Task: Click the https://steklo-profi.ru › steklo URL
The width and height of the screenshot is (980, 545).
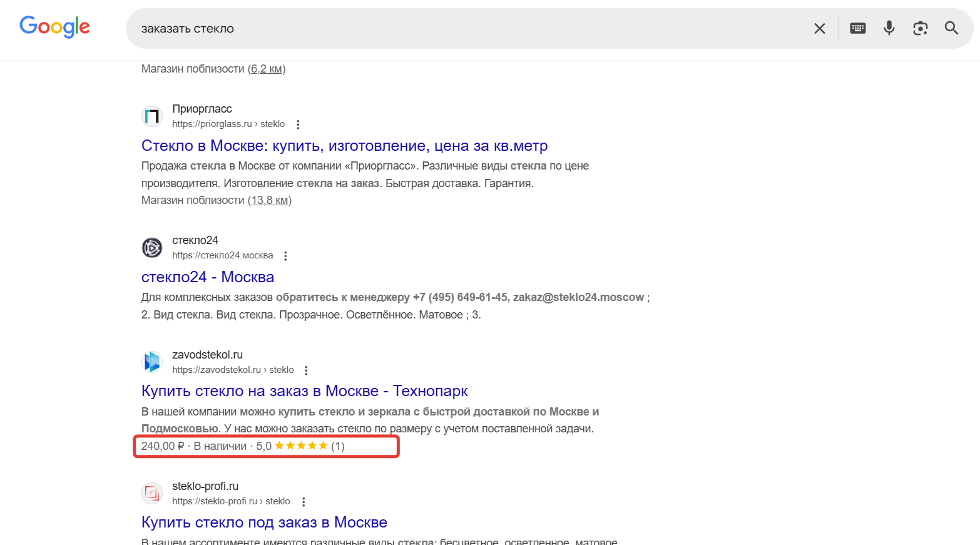Action: pyautogui.click(x=231, y=501)
